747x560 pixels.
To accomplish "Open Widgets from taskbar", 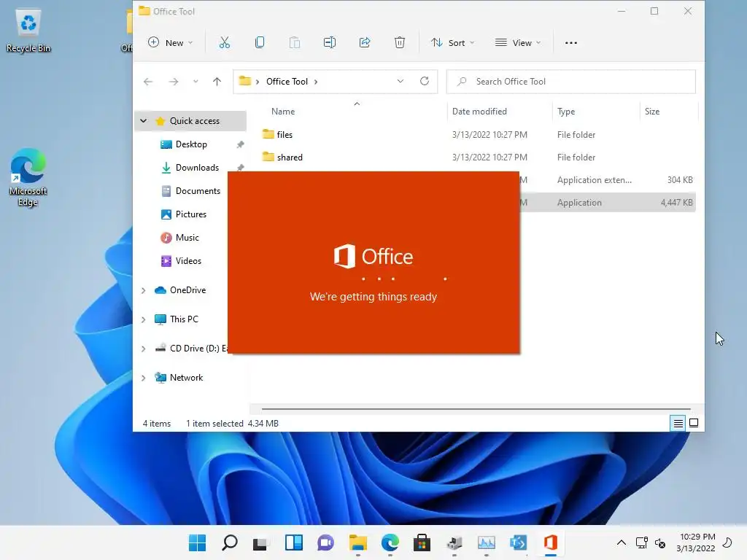I will tap(293, 542).
